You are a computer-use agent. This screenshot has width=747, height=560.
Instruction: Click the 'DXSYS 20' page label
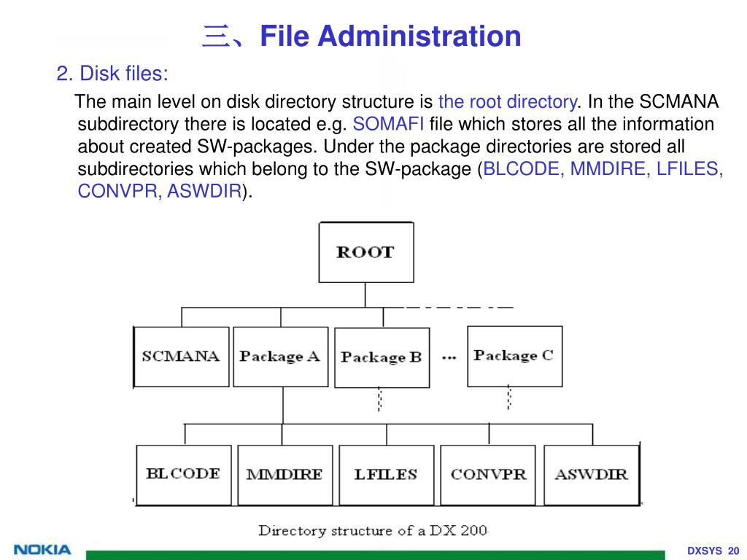[x=713, y=551]
